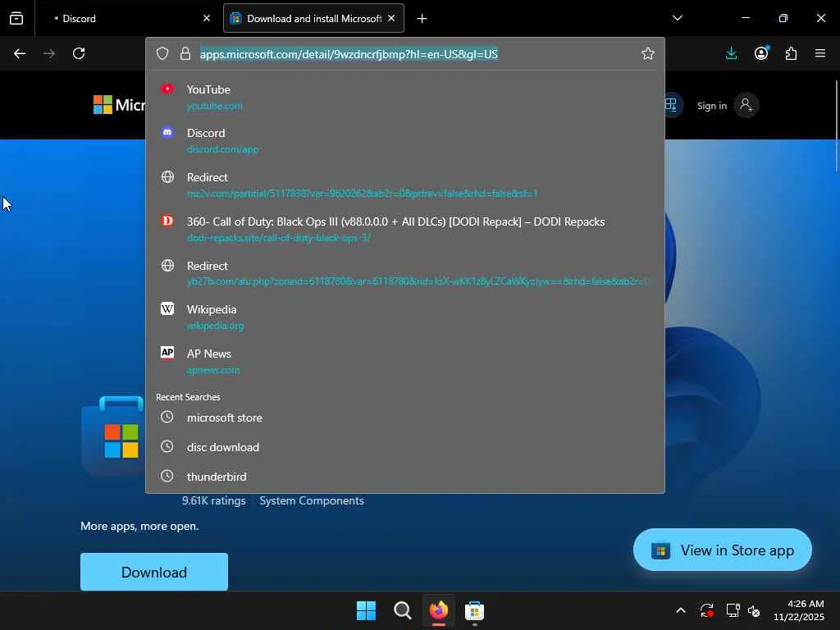
Task: Click the muted volume tray icon
Action: tap(754, 610)
